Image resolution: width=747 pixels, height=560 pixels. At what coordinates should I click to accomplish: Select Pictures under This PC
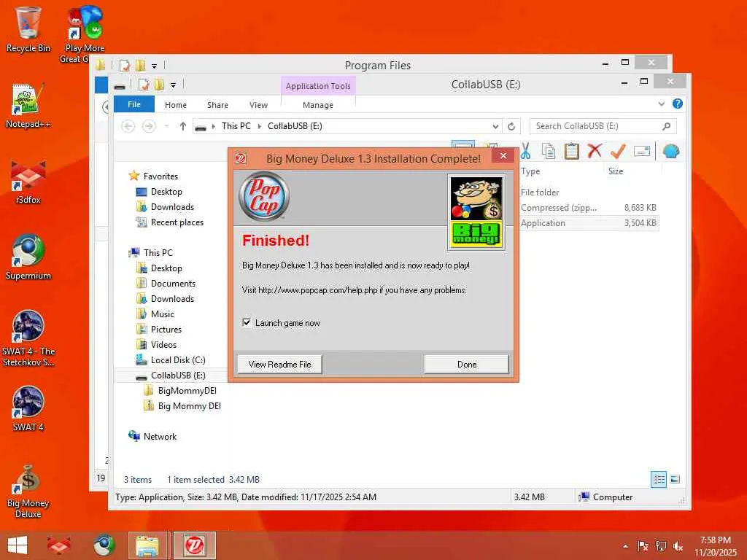pos(166,329)
